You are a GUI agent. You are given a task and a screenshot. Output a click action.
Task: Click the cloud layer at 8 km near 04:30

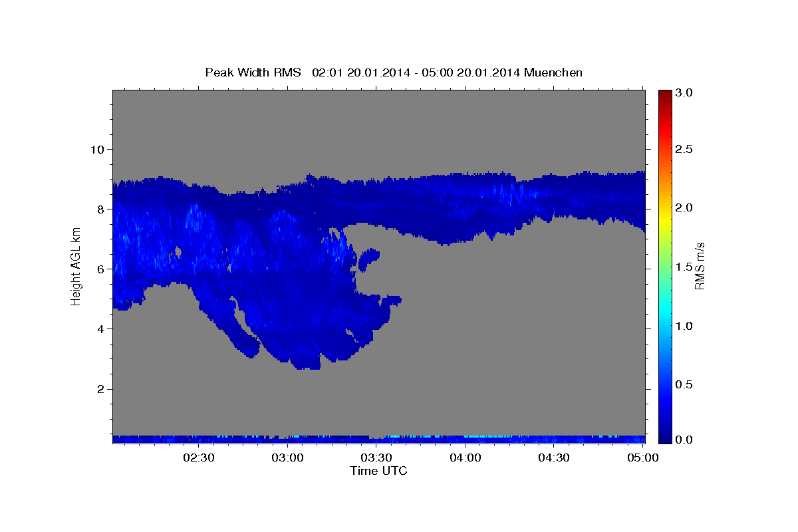pos(554,196)
